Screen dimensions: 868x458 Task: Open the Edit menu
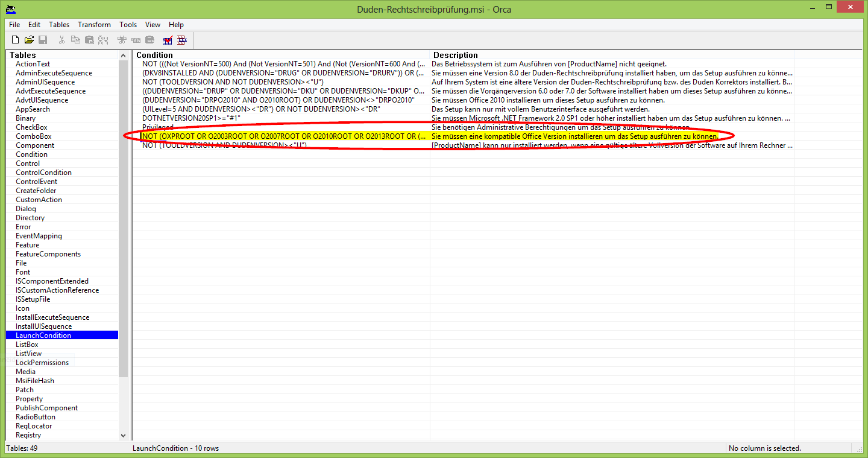pyautogui.click(x=34, y=25)
